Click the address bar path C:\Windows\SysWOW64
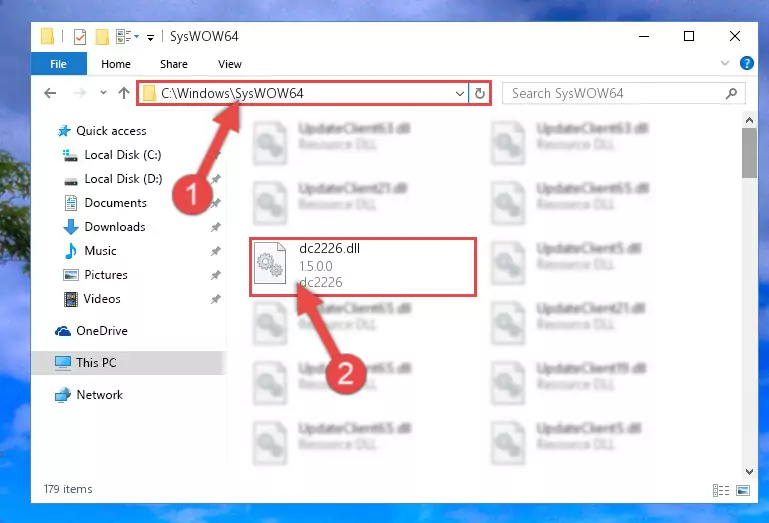This screenshot has width=769, height=523. 232,93
